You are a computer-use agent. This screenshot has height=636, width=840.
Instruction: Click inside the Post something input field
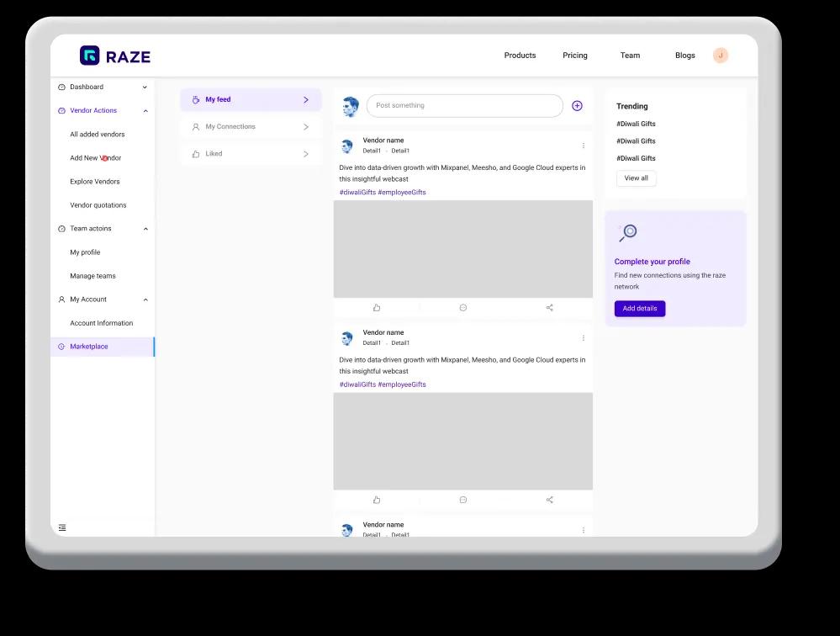[462, 105]
